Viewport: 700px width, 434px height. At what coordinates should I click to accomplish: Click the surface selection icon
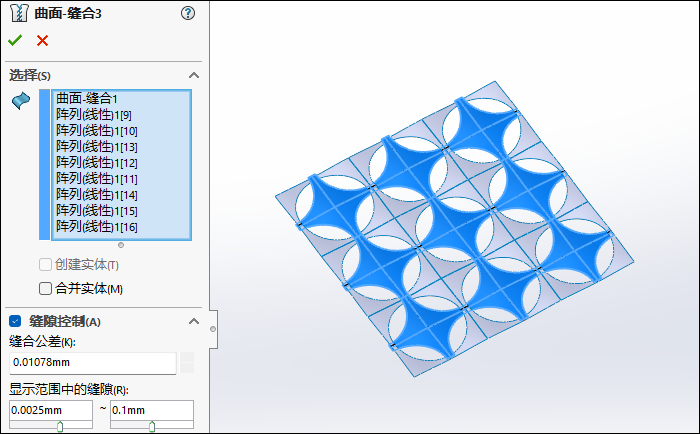coord(21,100)
